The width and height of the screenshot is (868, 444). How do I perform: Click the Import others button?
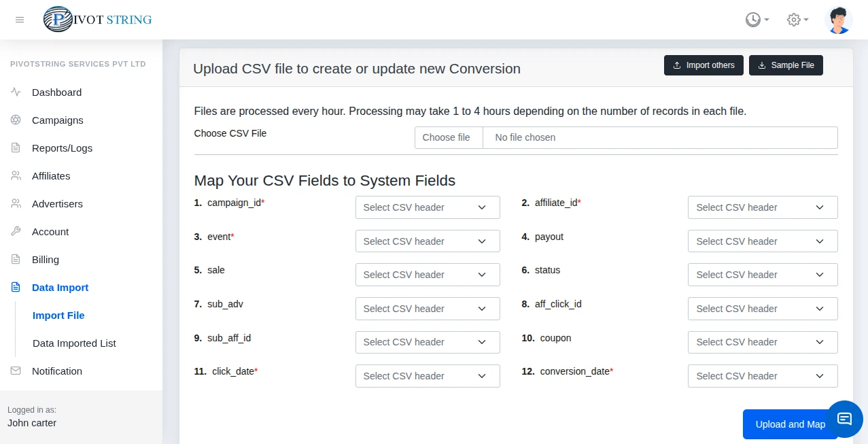704,65
